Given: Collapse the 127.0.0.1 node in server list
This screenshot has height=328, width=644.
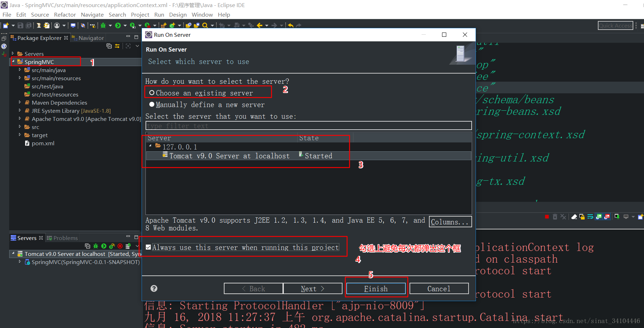Looking at the screenshot, I should (150, 146).
